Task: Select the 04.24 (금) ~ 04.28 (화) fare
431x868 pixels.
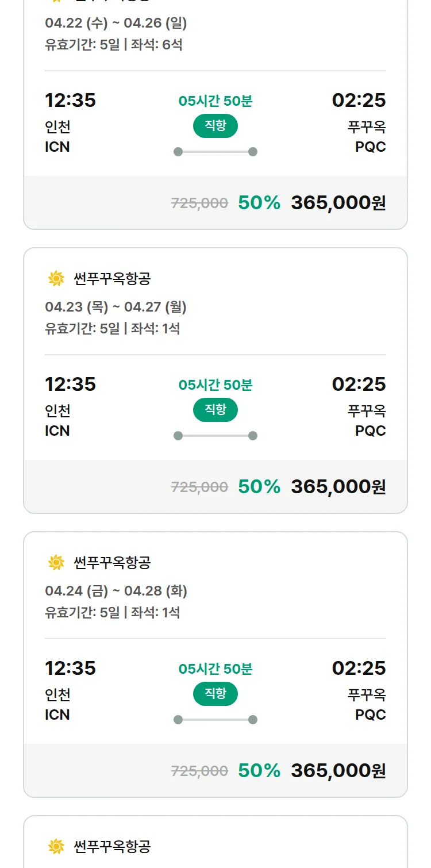Action: [116, 591]
